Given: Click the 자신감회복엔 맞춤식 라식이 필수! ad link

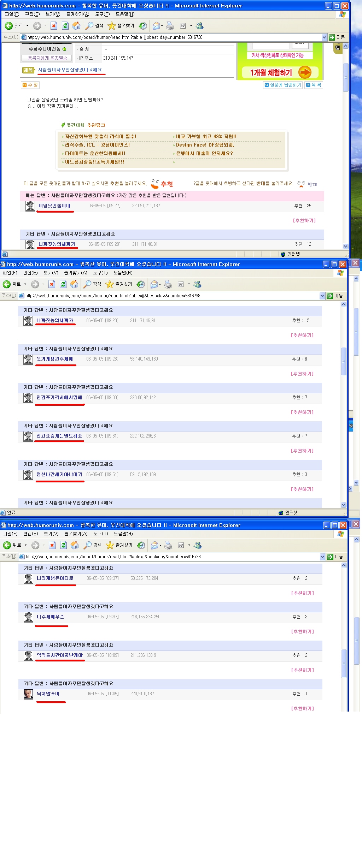Looking at the screenshot, I should click(x=100, y=136).
